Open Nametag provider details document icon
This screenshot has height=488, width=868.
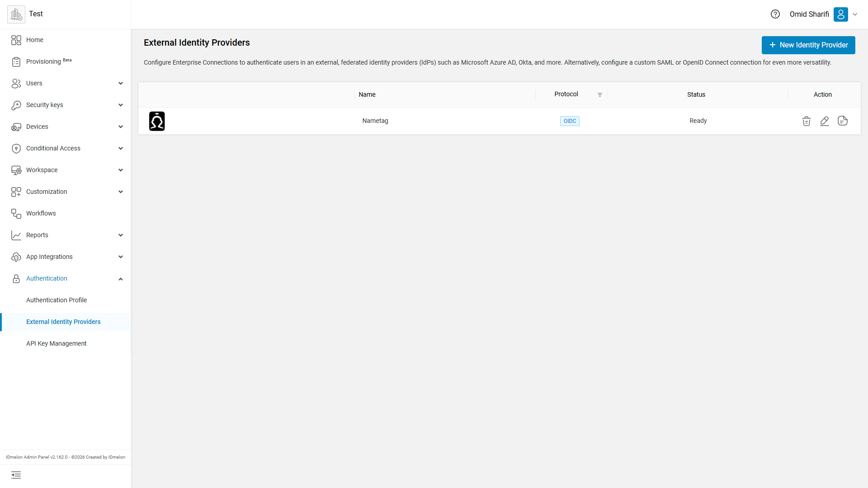[843, 121]
